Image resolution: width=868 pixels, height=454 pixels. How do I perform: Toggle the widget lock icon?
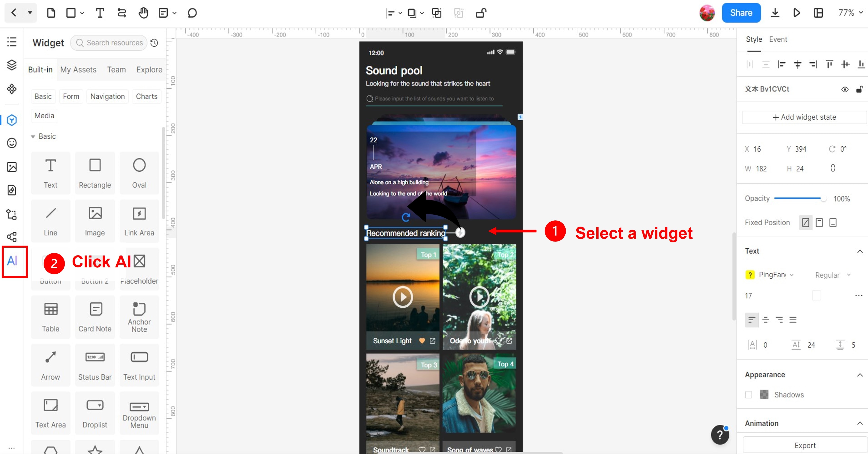point(860,89)
